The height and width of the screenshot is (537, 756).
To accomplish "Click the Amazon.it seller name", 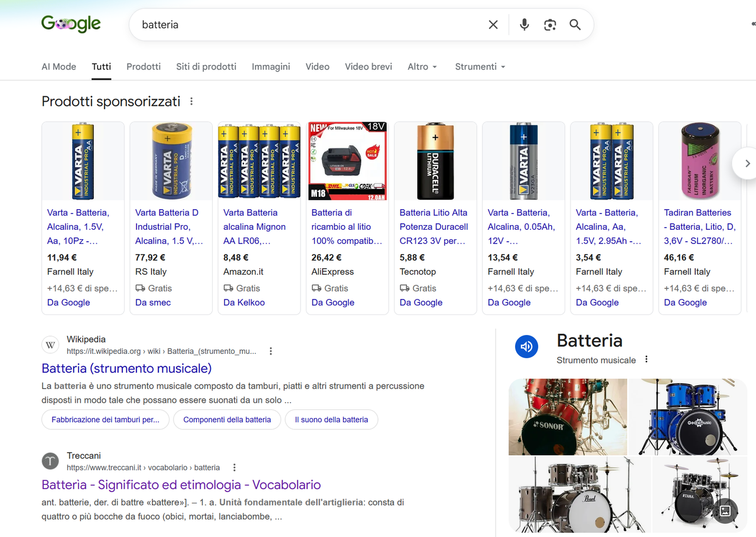I will point(243,272).
